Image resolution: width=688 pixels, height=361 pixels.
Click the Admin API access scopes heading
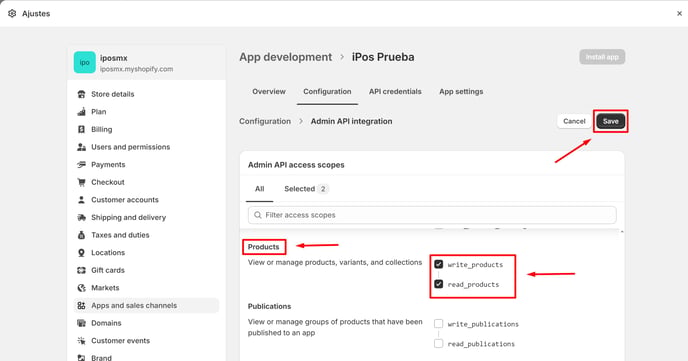click(x=296, y=165)
